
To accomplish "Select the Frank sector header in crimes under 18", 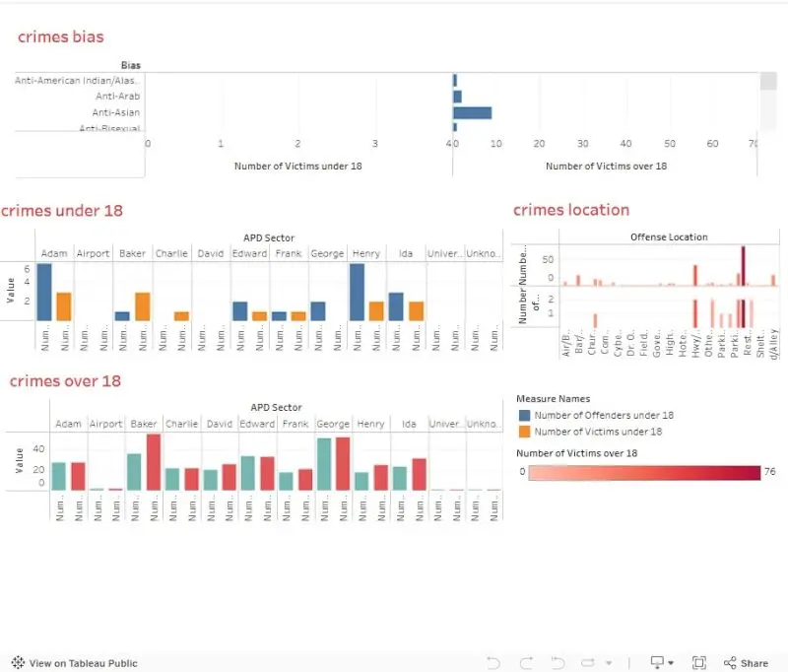I will tap(289, 253).
